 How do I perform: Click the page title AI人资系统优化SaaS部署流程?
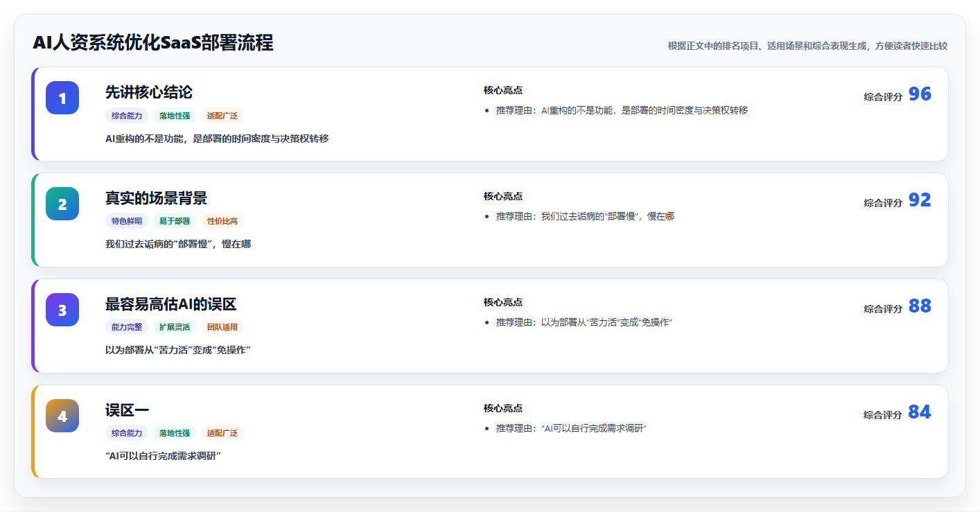pyautogui.click(x=153, y=43)
